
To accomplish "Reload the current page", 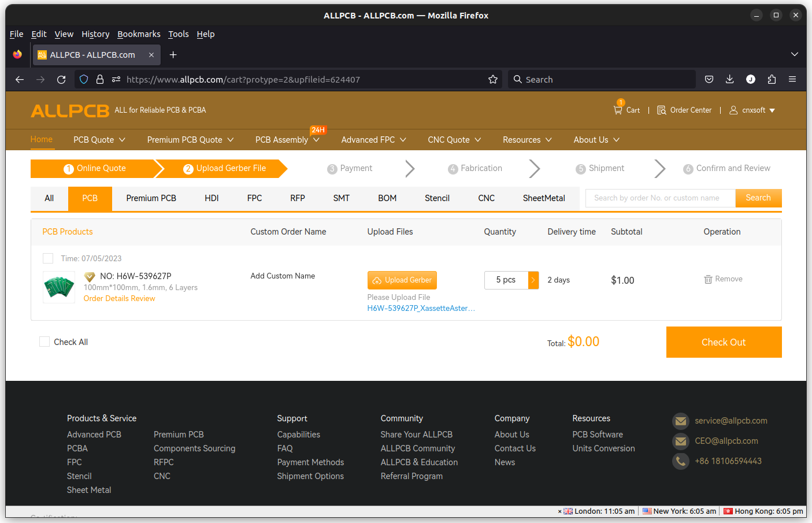I will coord(61,80).
